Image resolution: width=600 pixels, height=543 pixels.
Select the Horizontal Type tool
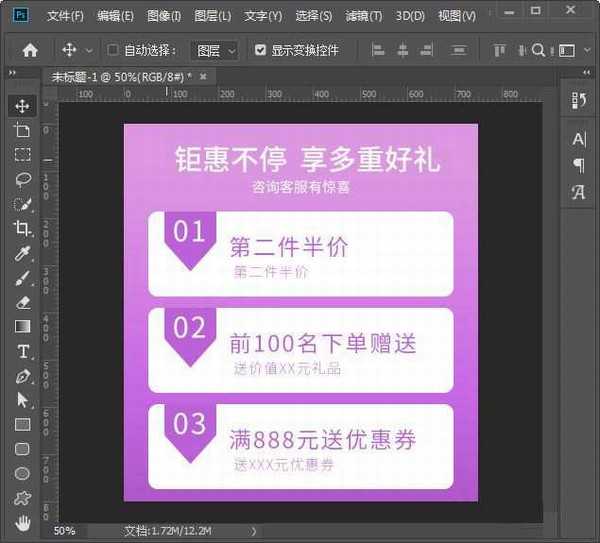coord(22,351)
